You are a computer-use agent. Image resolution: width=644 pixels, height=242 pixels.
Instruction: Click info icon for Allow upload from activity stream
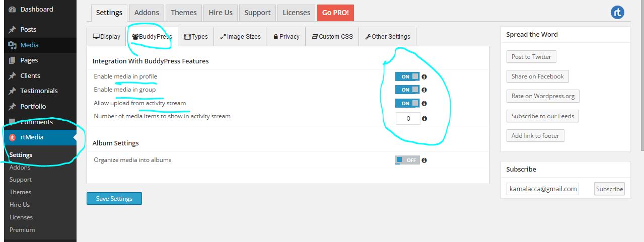pos(424,103)
